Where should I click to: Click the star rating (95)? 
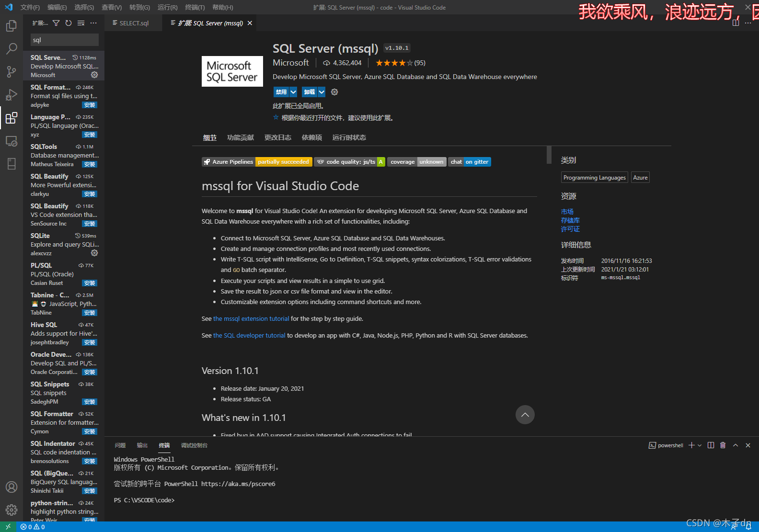(x=401, y=63)
